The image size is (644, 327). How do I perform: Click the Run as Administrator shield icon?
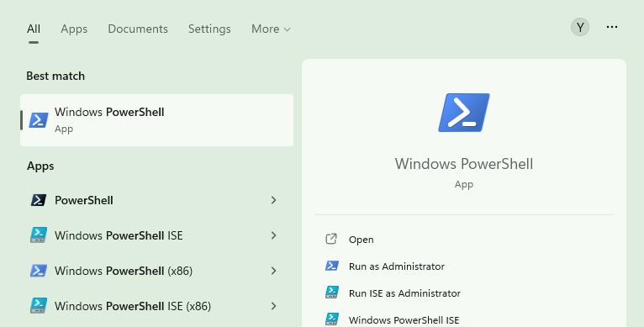coord(332,266)
